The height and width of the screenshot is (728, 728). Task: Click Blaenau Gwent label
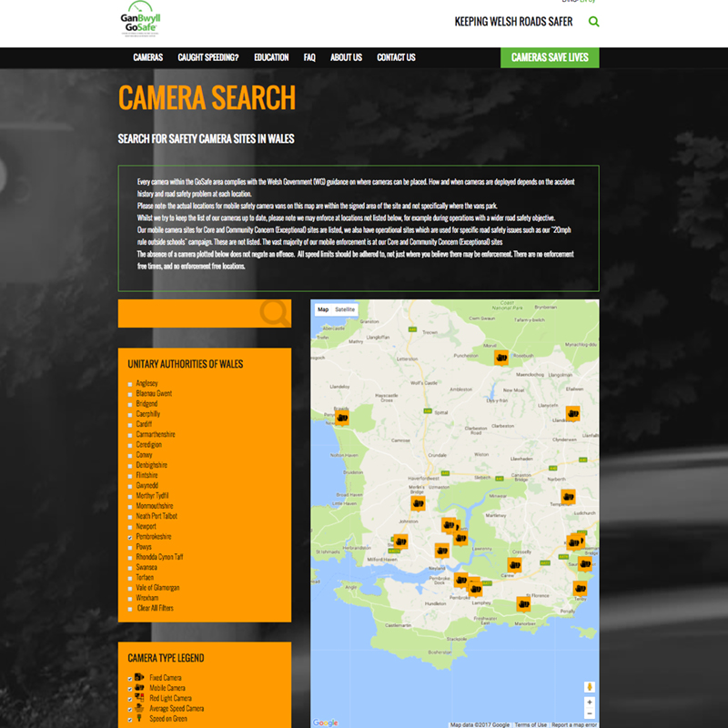pos(154,394)
